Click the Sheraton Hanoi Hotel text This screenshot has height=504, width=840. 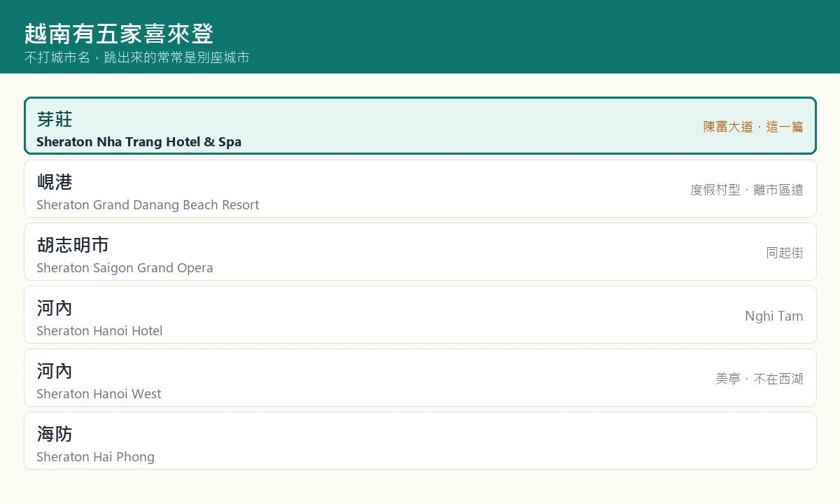coord(99,330)
